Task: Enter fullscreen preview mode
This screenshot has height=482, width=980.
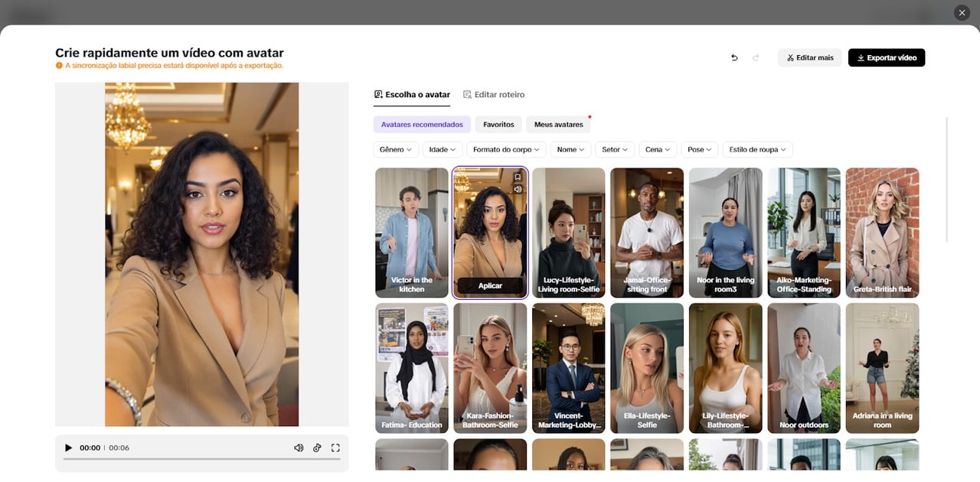Action: pyautogui.click(x=335, y=448)
